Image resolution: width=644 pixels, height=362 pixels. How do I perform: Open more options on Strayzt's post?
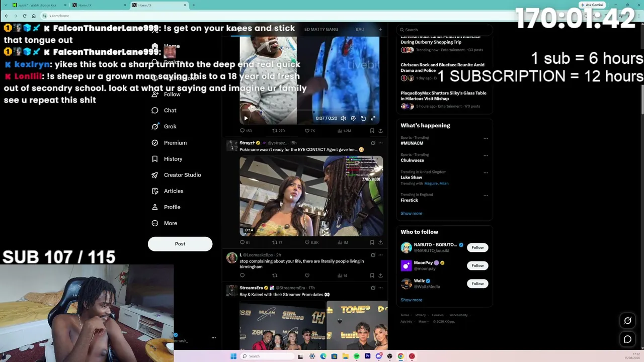[380, 143]
